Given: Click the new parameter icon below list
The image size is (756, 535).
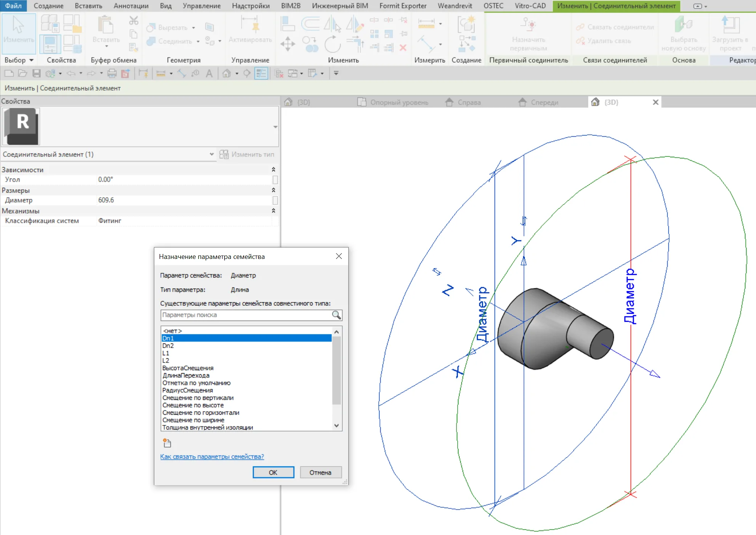Looking at the screenshot, I should pos(167,443).
